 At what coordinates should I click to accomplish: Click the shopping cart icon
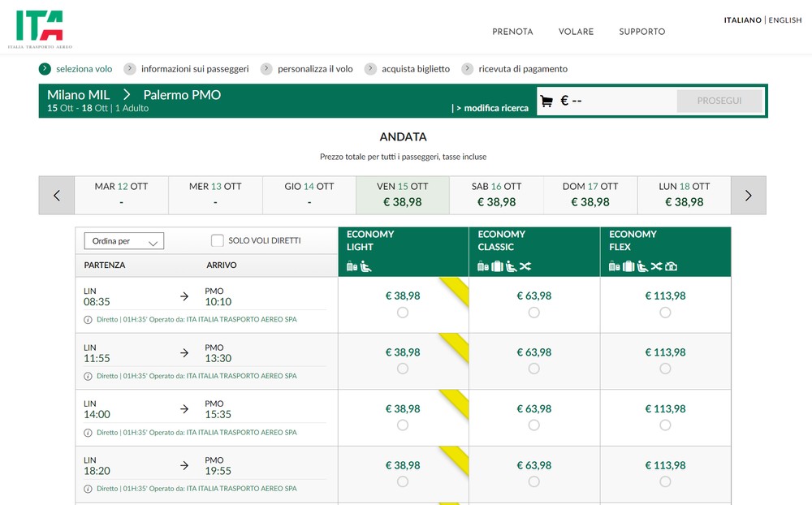point(546,101)
